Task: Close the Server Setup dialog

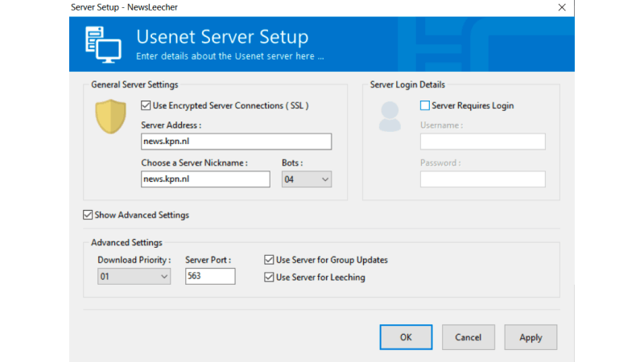Action: [x=562, y=7]
